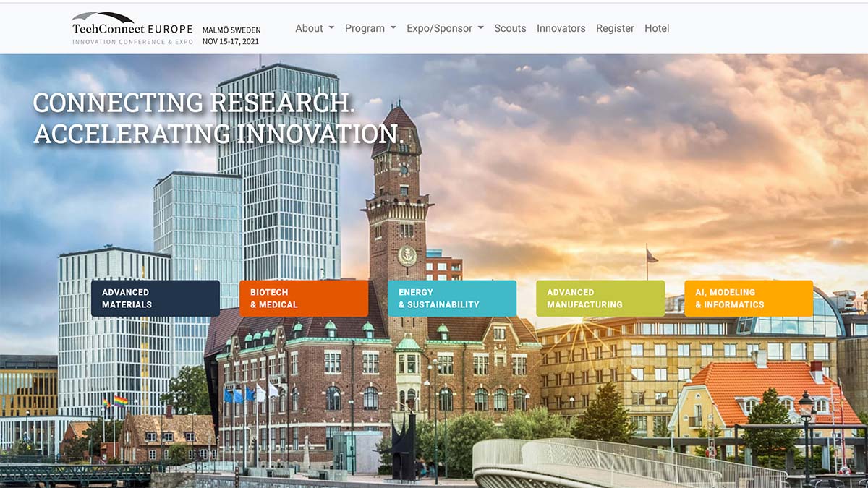Viewport: 868px width, 488px height.
Task: Open the orange Biotech & Medical tile
Action: pyautogui.click(x=304, y=299)
